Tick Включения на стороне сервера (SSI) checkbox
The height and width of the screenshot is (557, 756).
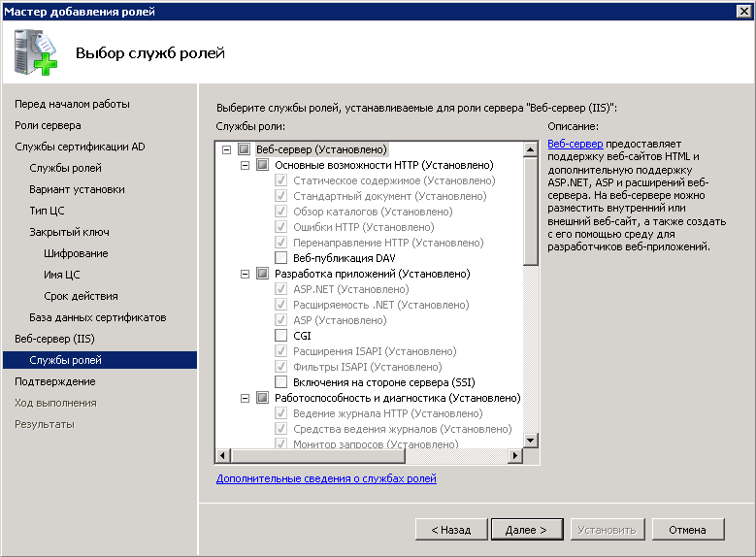tap(281, 382)
